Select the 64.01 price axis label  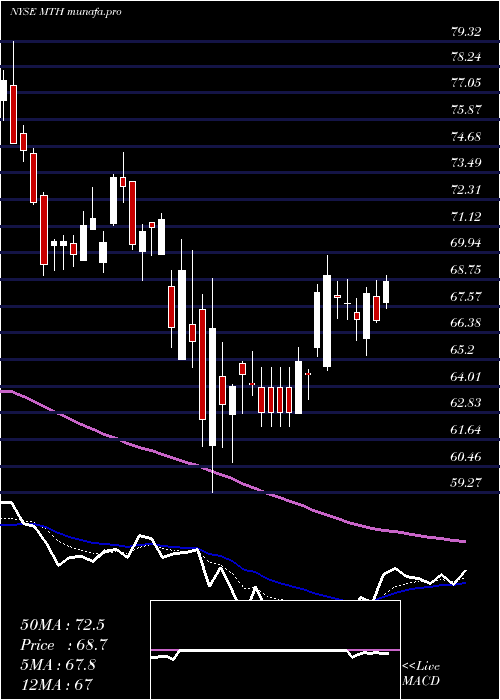click(466, 376)
